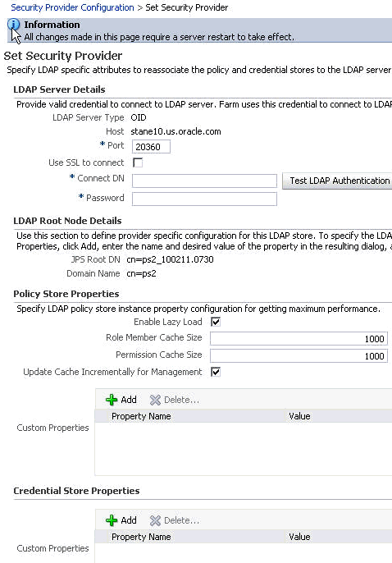
Task: Uncheck the Enable Lazy Load checkbox
Action: (216, 322)
